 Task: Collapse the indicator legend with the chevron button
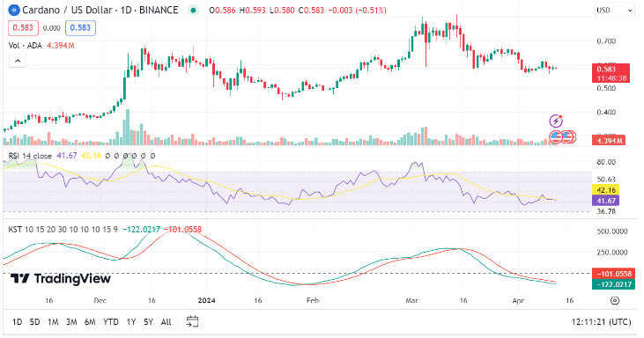[18, 61]
